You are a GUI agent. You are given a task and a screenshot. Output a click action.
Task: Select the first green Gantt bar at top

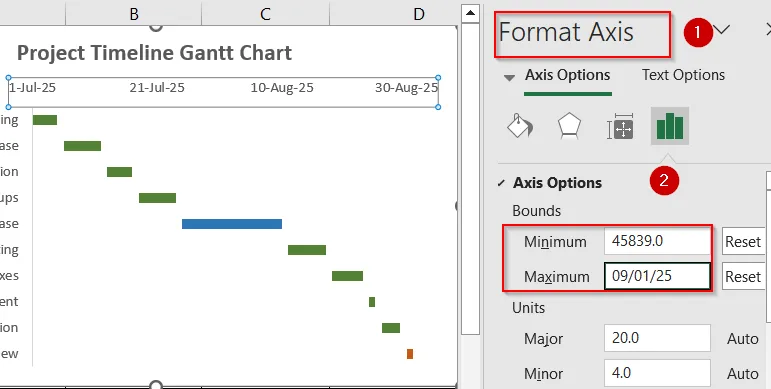[x=45, y=120]
